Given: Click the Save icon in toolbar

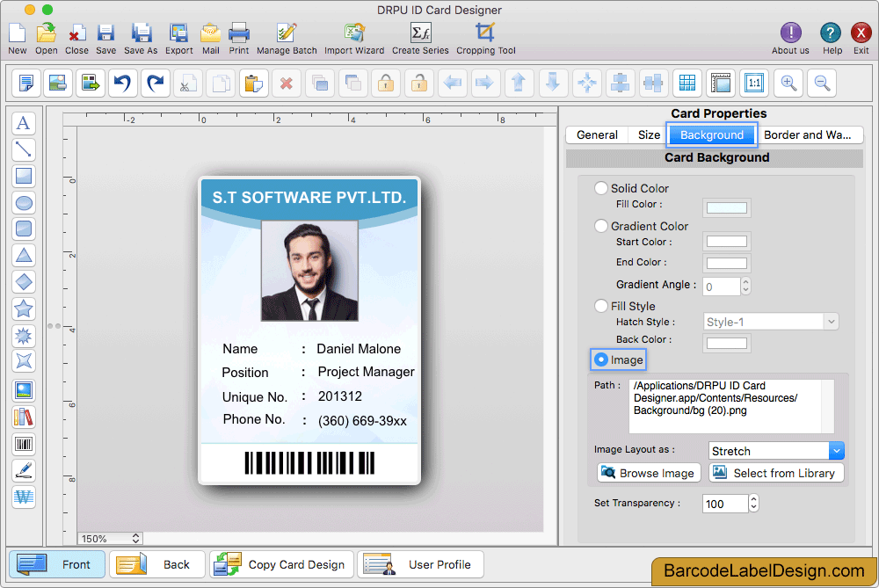Looking at the screenshot, I should point(105,38).
